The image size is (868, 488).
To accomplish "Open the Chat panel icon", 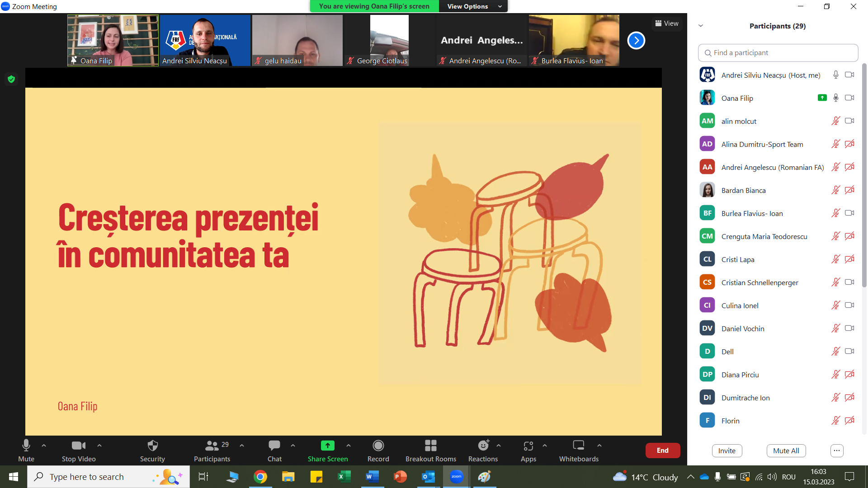I will 274,446.
